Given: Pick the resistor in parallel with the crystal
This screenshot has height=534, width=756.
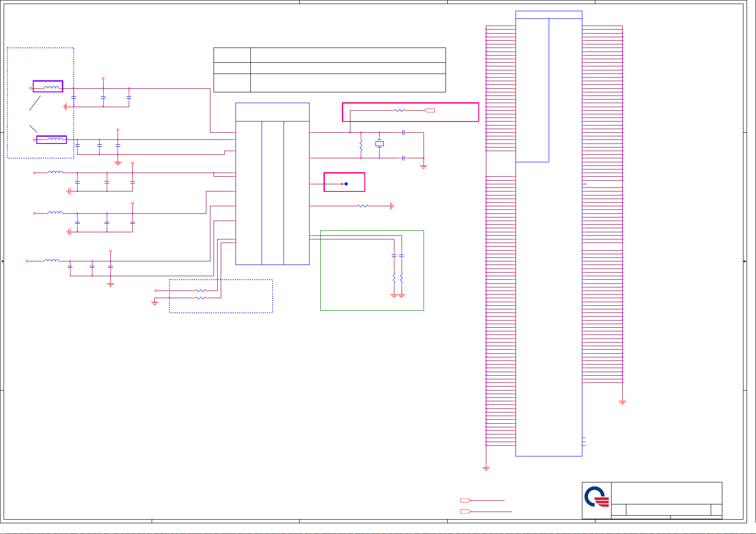Looking at the screenshot, I should coord(361,145).
